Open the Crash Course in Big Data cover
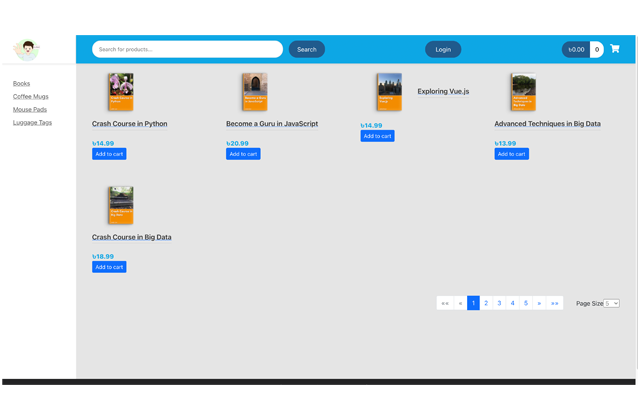The height and width of the screenshot is (420, 640). [x=121, y=205]
